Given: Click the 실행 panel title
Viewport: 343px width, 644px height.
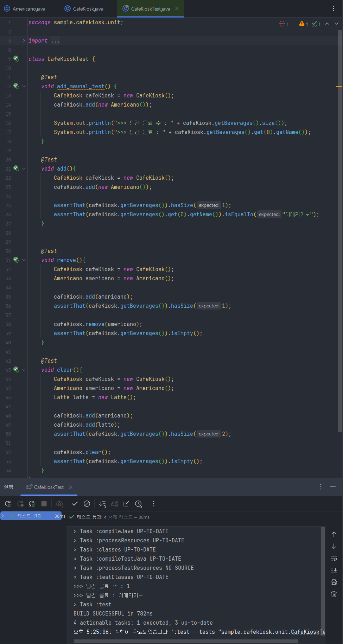Looking at the screenshot, I should click(x=8, y=487).
